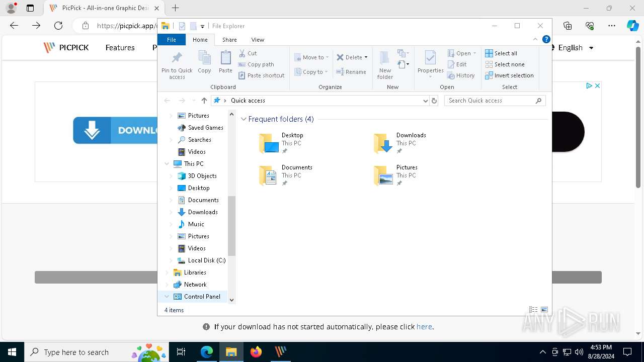
Task: Switch to details view button
Action: click(533, 310)
